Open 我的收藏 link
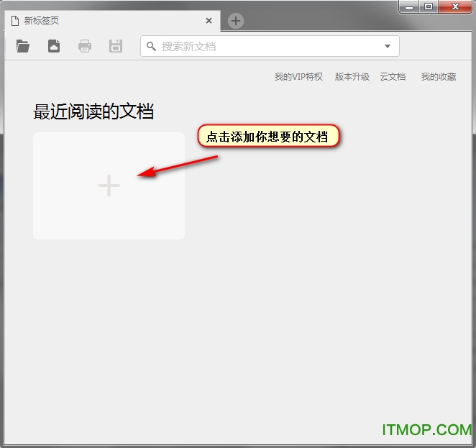 (x=439, y=77)
